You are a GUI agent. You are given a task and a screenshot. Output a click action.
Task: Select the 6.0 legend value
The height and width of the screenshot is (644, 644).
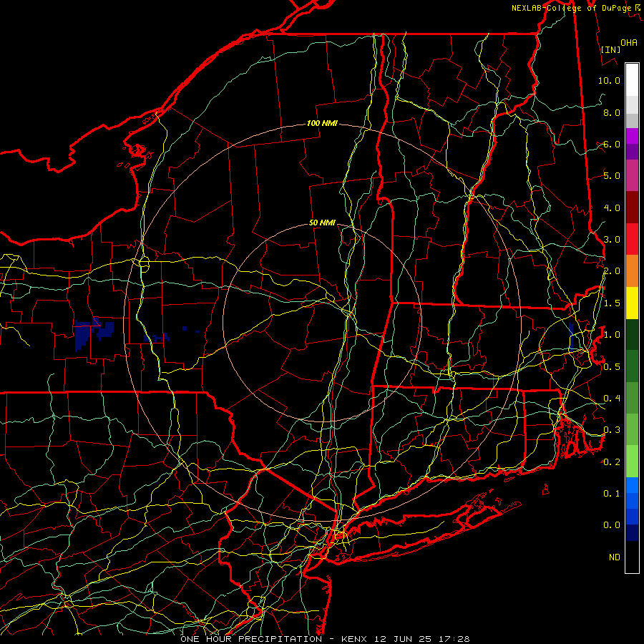click(x=612, y=144)
